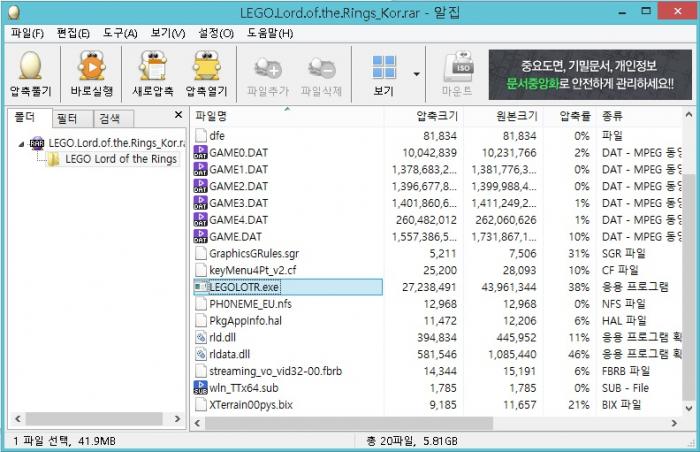This screenshot has height=452, width=700.
Task: Open the 편집(E) menu
Action: (73, 33)
